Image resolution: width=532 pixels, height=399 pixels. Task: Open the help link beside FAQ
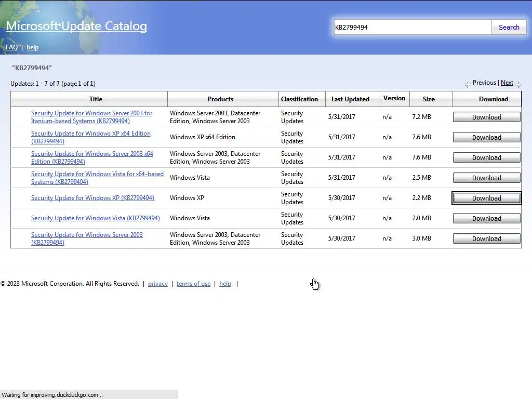click(33, 47)
